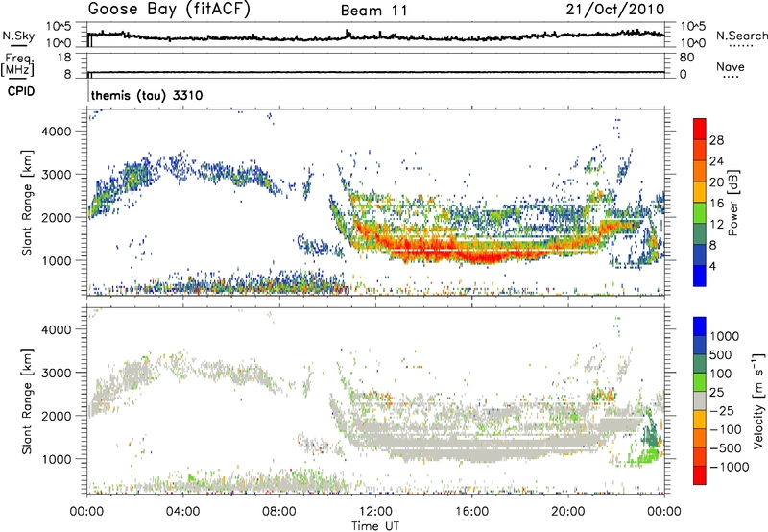Click the Goose Bay (fitACF) title
Screen dimensions: 768x532
169,9
